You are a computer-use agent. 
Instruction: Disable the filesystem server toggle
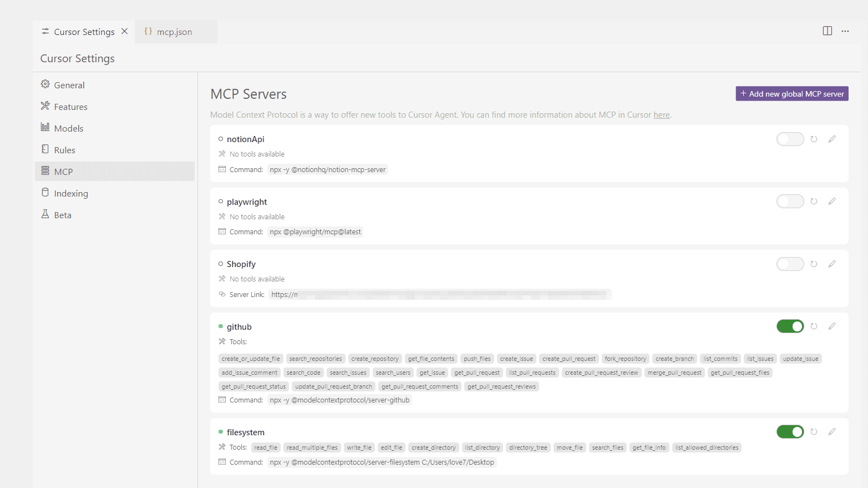coord(790,431)
